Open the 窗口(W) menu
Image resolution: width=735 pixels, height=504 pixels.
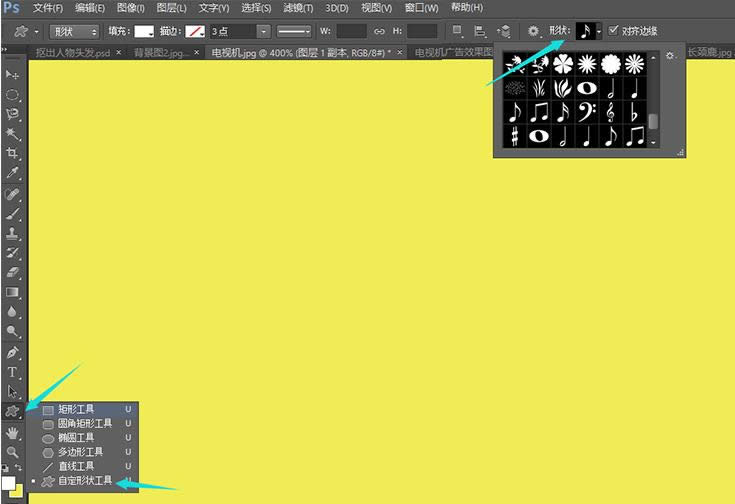point(421,8)
